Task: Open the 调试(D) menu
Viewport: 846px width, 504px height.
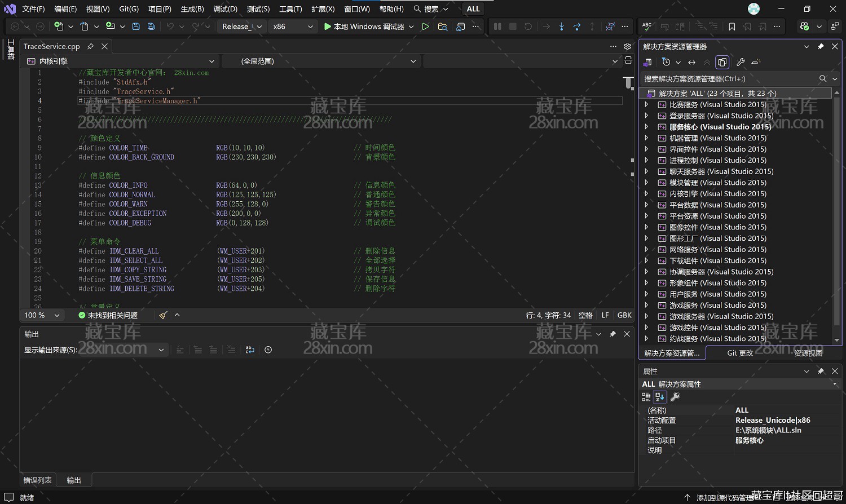Action: 225,9
